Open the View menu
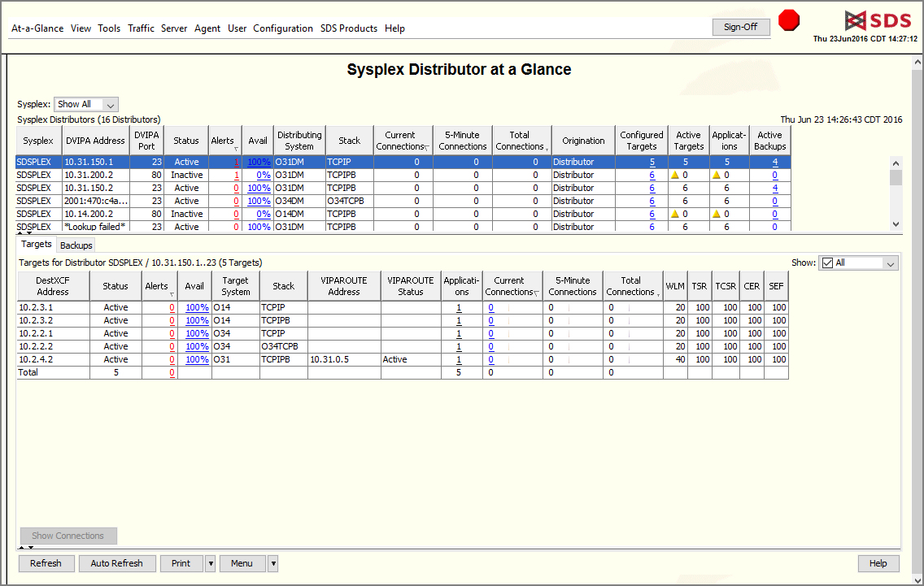Viewport: 924px width, 586px height. pyautogui.click(x=81, y=28)
